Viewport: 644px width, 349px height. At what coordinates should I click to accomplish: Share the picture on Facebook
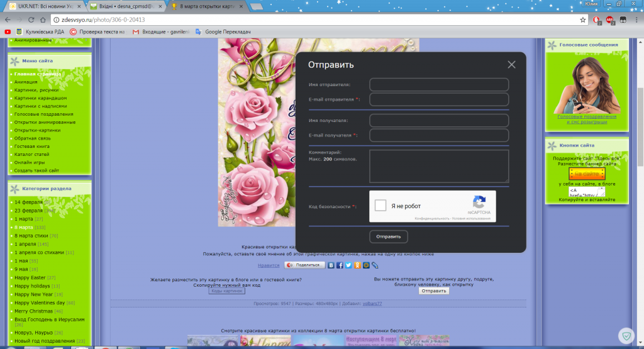pyautogui.click(x=340, y=265)
